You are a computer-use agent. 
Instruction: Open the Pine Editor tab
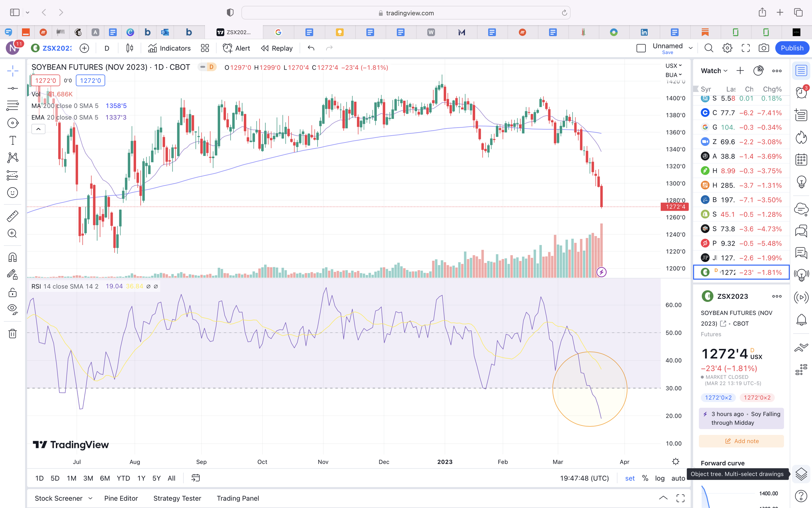click(121, 498)
